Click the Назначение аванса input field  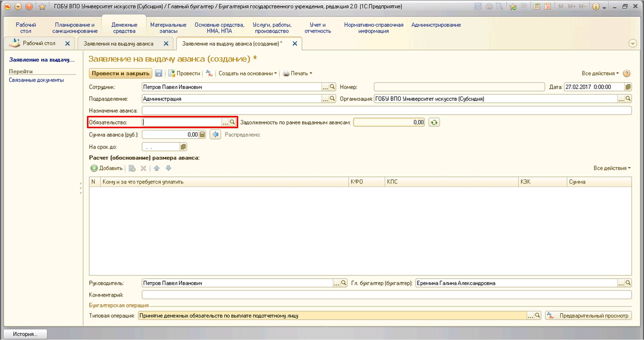pyautogui.click(x=386, y=110)
